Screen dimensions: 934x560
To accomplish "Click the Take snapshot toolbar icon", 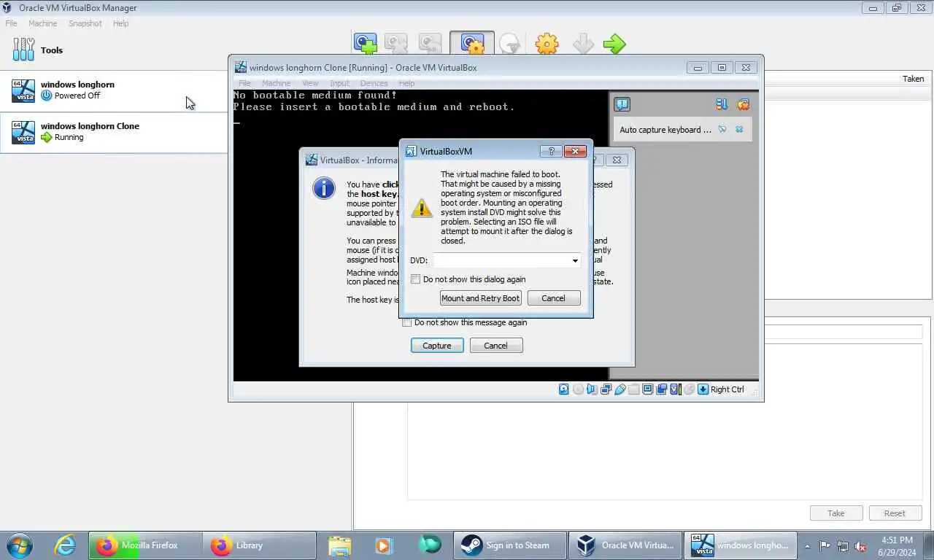I will pyautogui.click(x=366, y=44).
